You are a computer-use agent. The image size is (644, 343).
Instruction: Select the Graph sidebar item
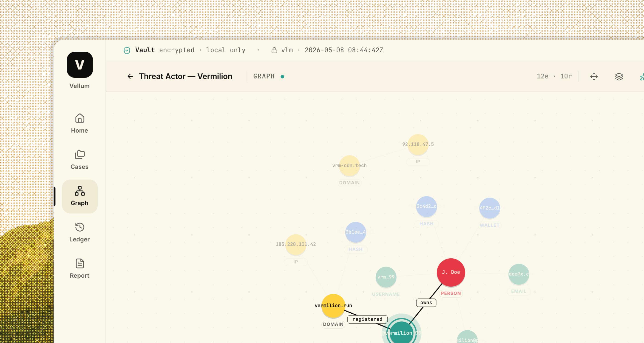[79, 196]
